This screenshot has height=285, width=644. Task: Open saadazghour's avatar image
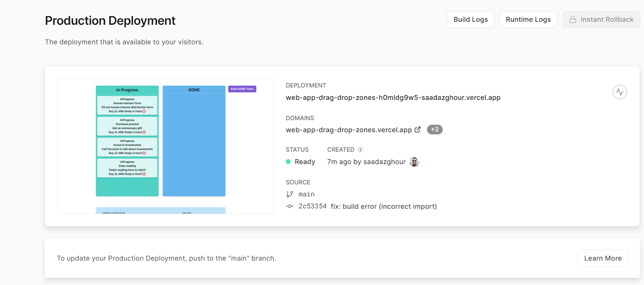414,162
